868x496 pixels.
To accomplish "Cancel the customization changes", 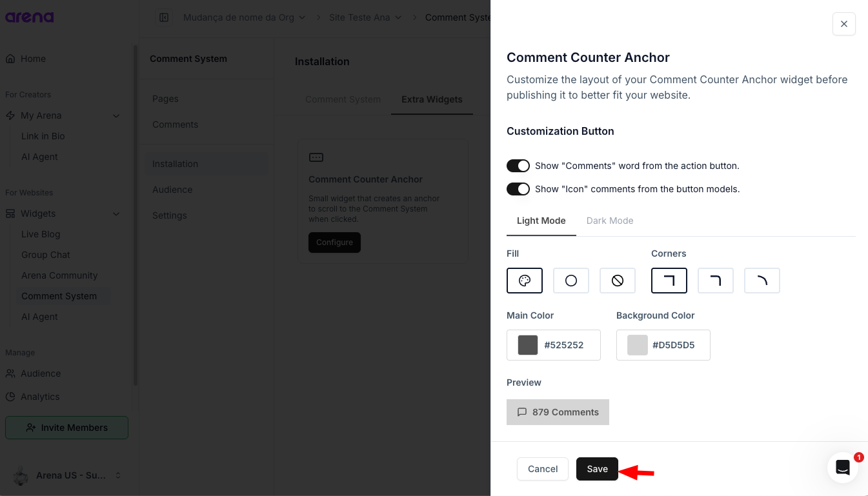I will 543,469.
